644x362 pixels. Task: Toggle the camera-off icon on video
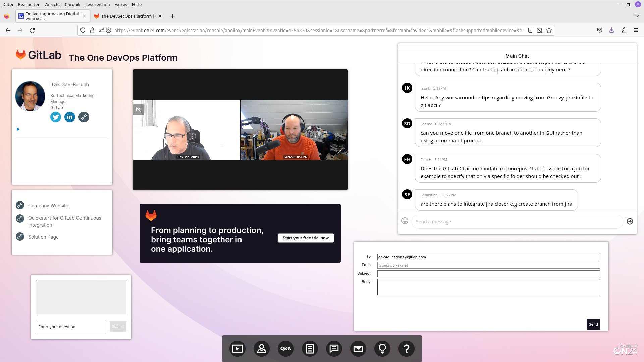(x=139, y=110)
